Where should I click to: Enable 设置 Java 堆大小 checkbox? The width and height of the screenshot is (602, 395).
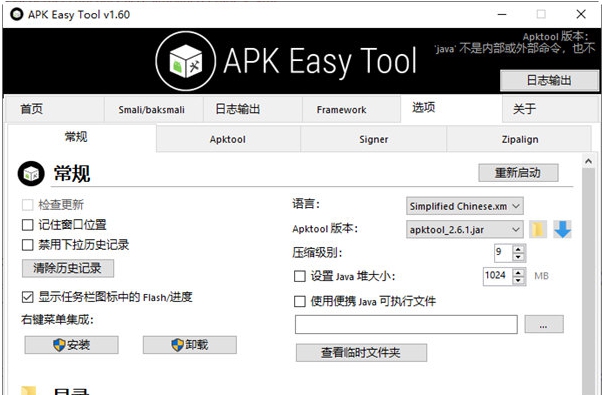coord(299,276)
